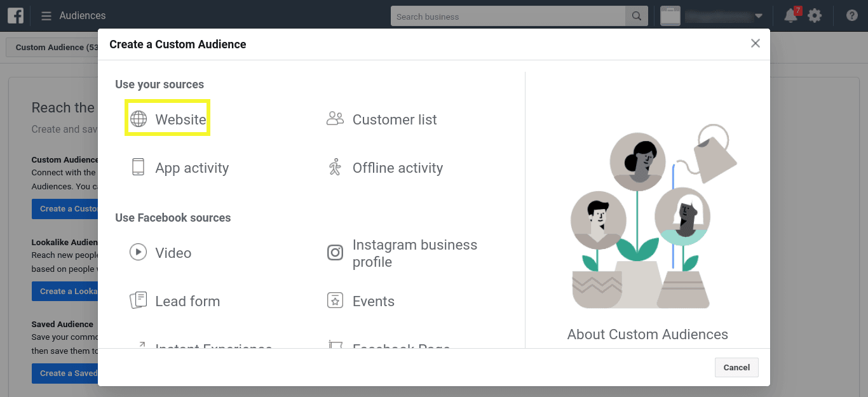This screenshot has width=868, height=397.
Task: Click the business account avatar icon
Action: pos(670,16)
